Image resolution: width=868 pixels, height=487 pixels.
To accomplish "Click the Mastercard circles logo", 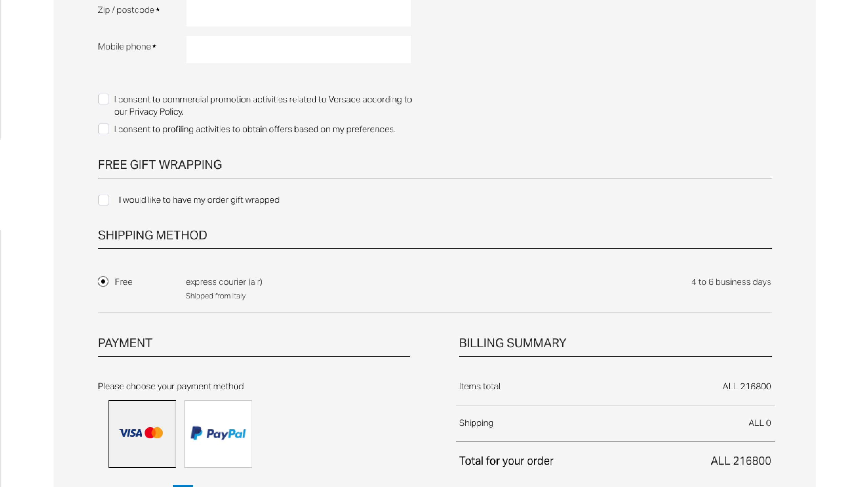I will (x=154, y=433).
